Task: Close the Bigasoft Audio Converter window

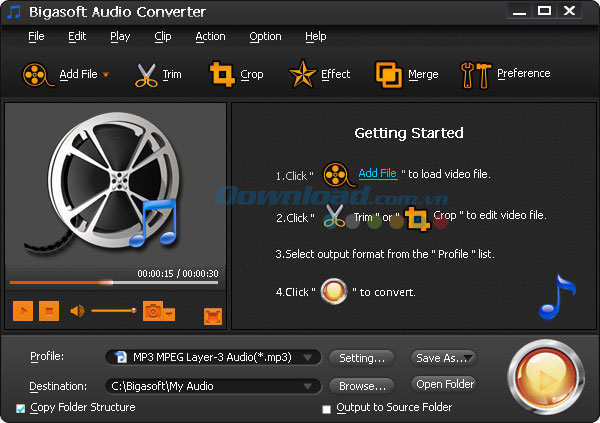Action: [569, 11]
